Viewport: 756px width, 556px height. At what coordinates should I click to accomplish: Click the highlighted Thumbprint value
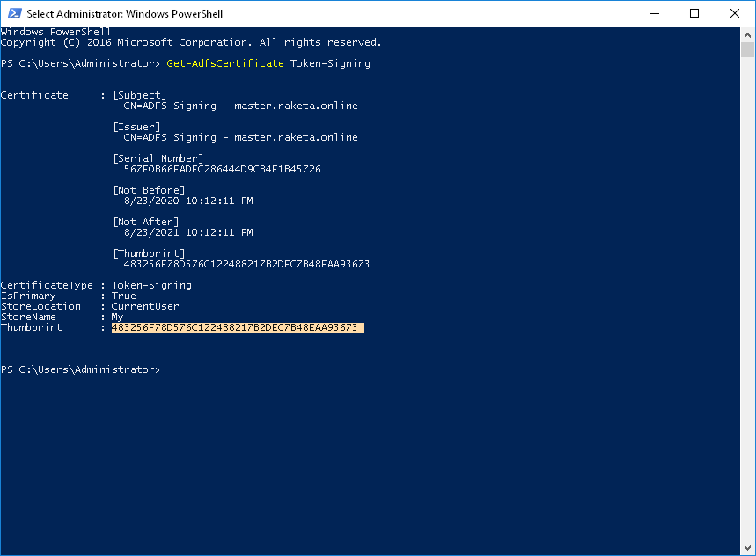coord(234,328)
